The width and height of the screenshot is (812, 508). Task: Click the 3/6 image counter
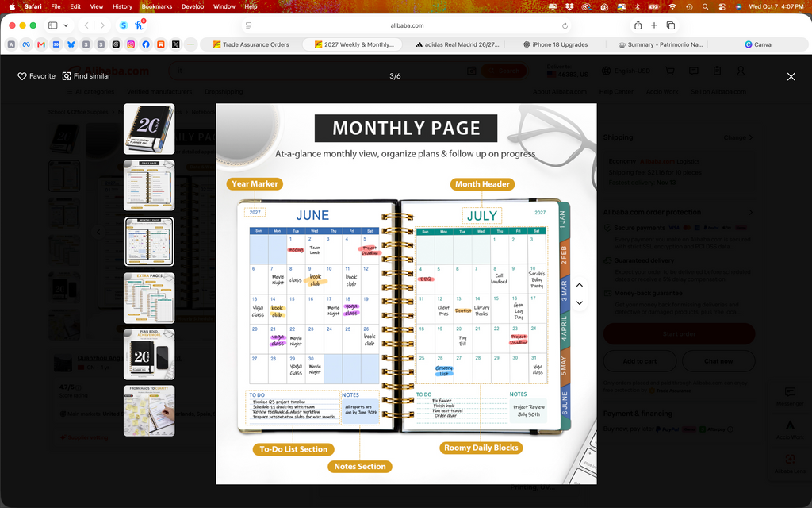click(395, 76)
